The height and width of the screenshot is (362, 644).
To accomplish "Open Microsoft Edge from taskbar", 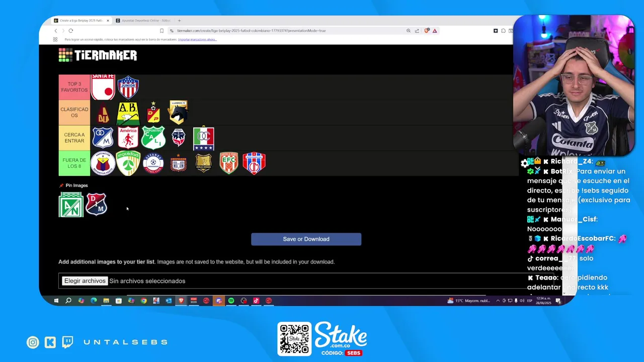I will point(94,301).
